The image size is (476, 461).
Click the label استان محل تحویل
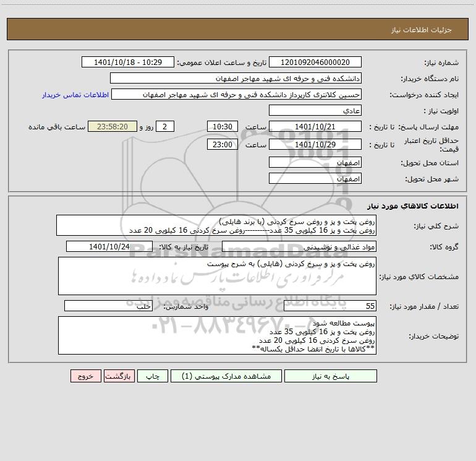430,163
